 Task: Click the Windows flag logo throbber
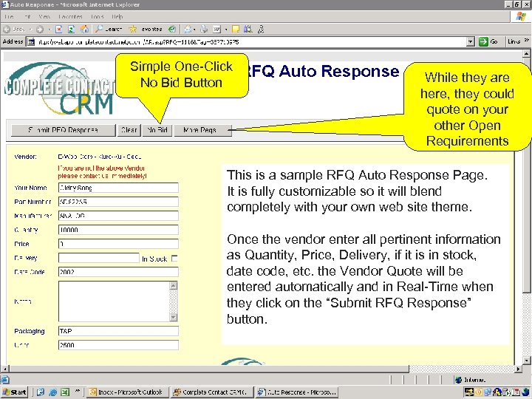click(521, 16)
